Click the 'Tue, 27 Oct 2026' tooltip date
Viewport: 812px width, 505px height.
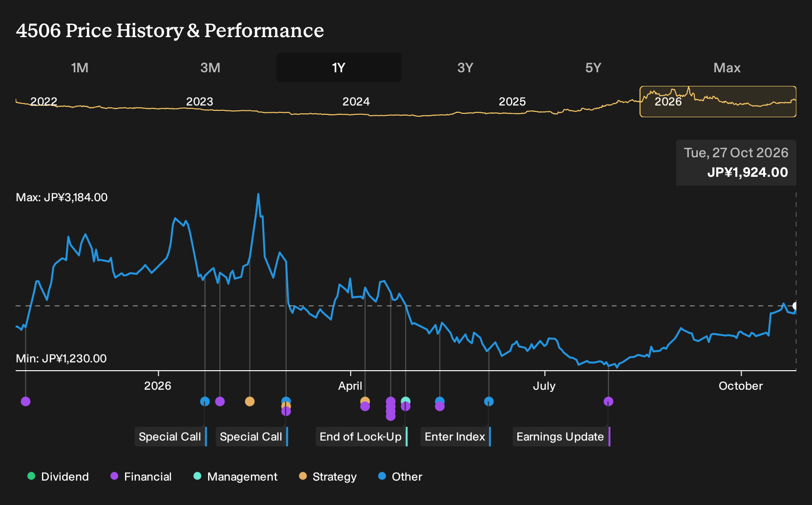[x=736, y=153]
